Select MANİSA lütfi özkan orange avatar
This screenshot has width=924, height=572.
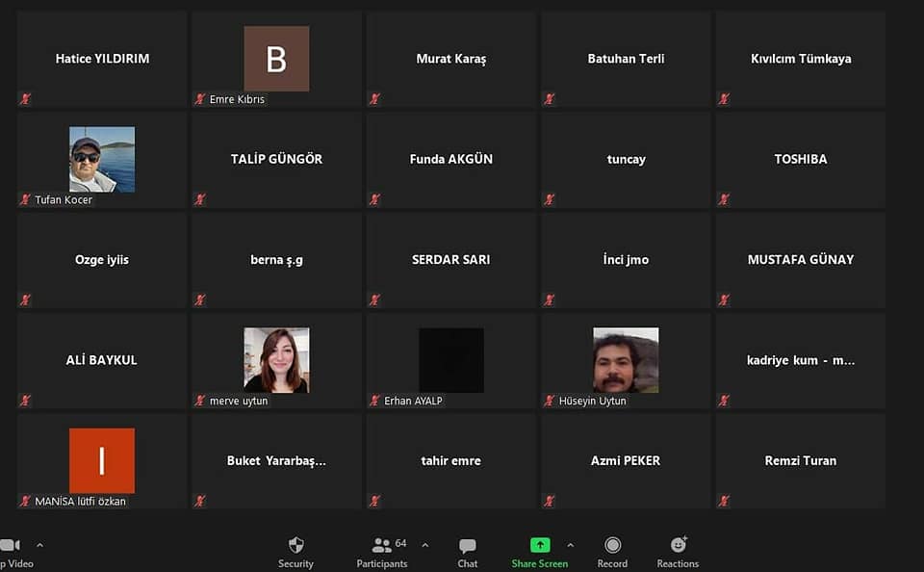102,460
